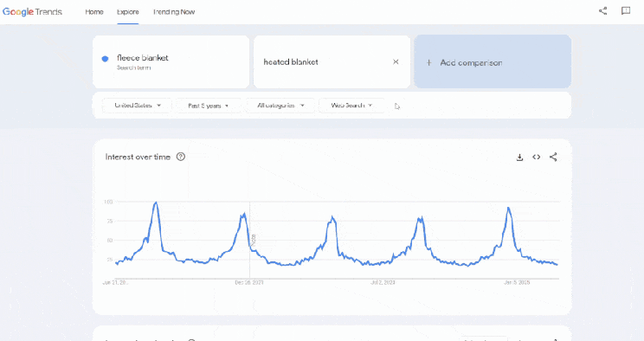
Task: Click the blue dot beside fleece blanket
Action: [x=105, y=59]
